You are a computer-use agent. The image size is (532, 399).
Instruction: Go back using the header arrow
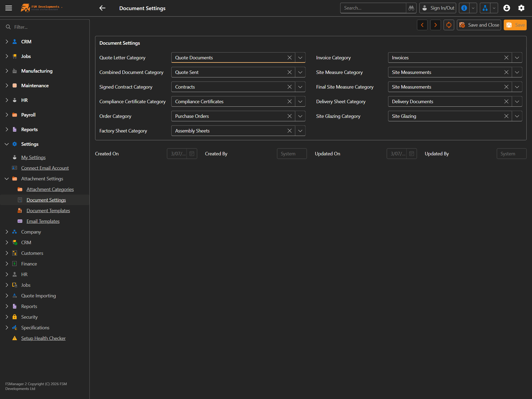102,8
